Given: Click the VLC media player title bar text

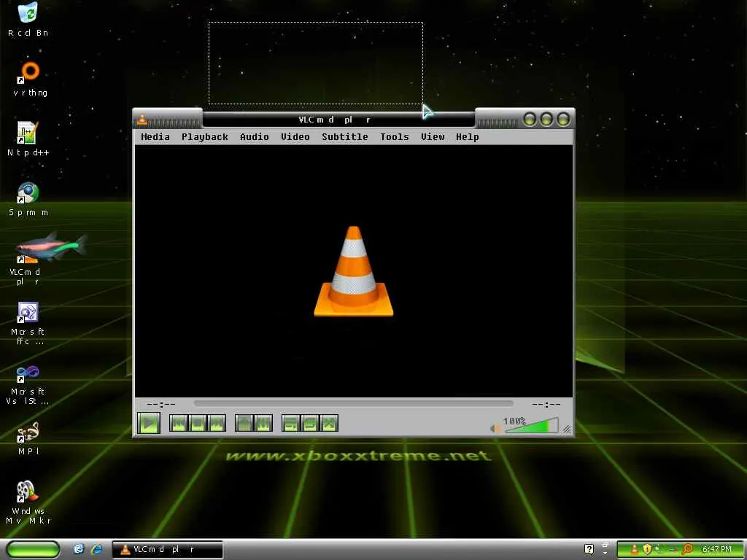Looking at the screenshot, I should tap(334, 120).
